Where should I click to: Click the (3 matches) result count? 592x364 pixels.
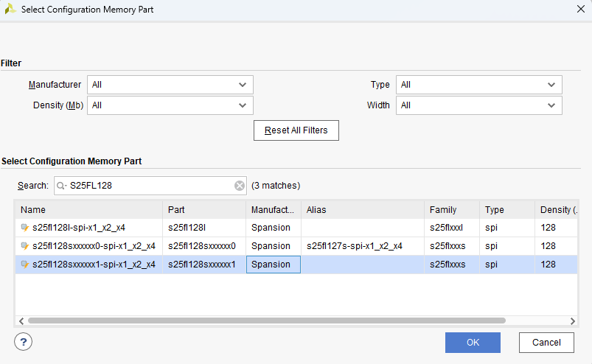[x=276, y=186]
